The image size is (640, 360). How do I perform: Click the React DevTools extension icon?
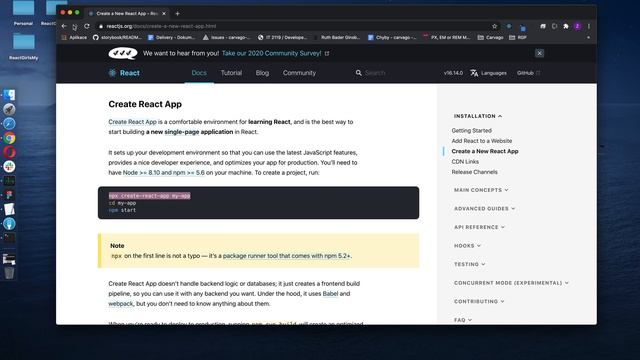[x=509, y=26]
